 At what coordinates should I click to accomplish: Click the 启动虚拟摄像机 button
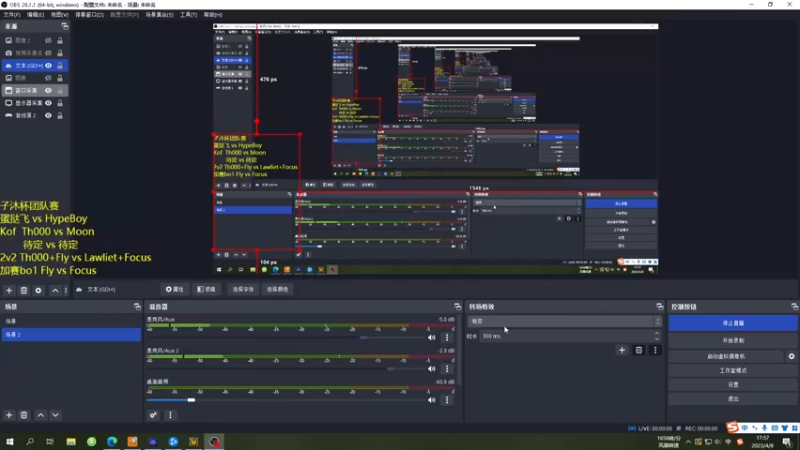(726, 356)
